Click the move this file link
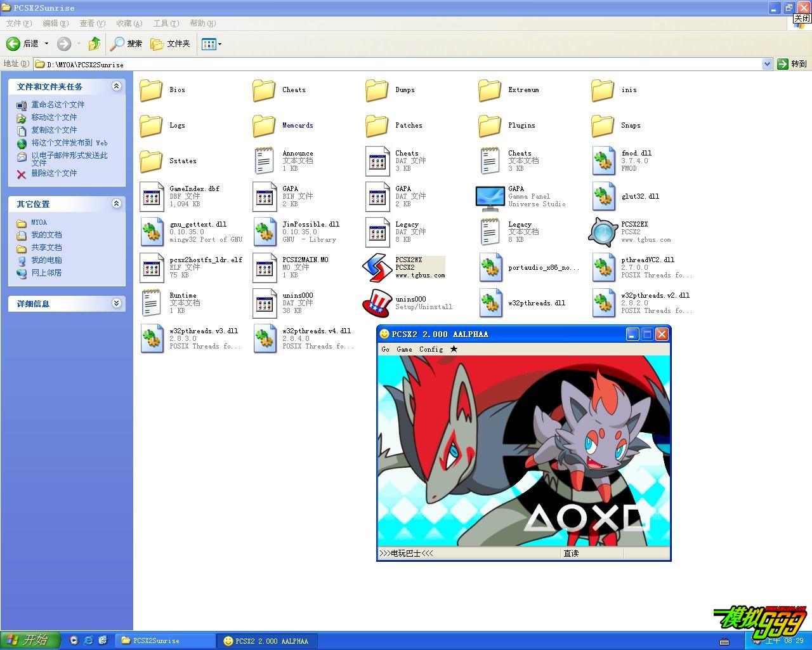Screen dimensions: 812x650 tap(54, 117)
